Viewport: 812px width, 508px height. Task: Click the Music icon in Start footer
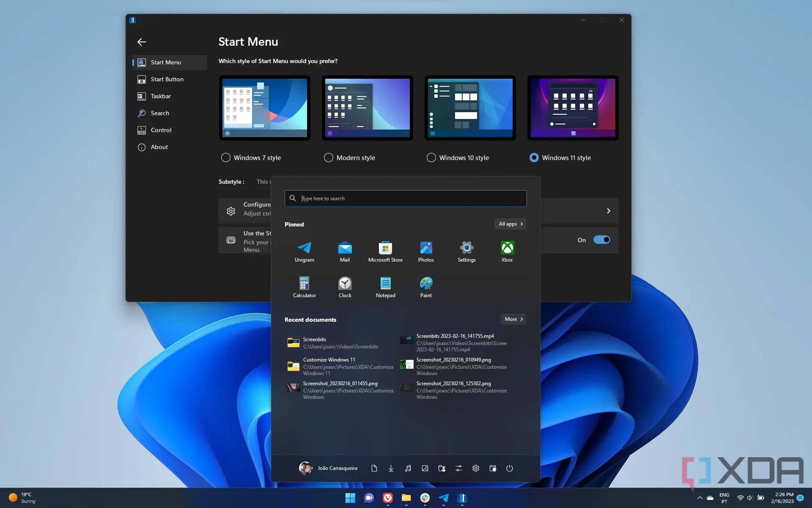(408, 468)
